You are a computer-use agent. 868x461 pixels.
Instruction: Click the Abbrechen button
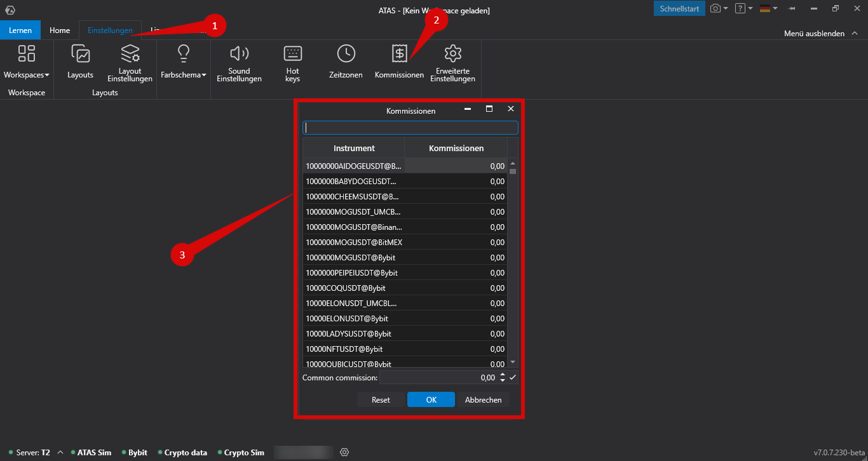483,399
